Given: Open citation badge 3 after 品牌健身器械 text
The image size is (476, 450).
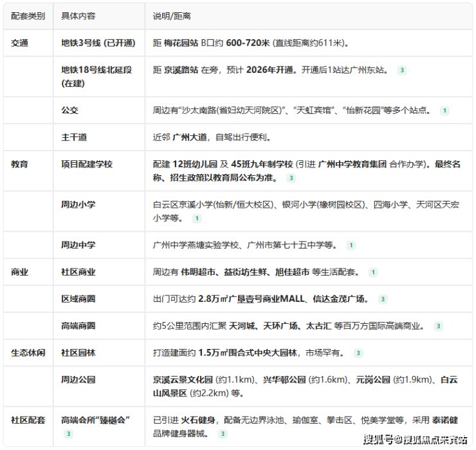Looking at the screenshot, I should pyautogui.click(x=221, y=434).
